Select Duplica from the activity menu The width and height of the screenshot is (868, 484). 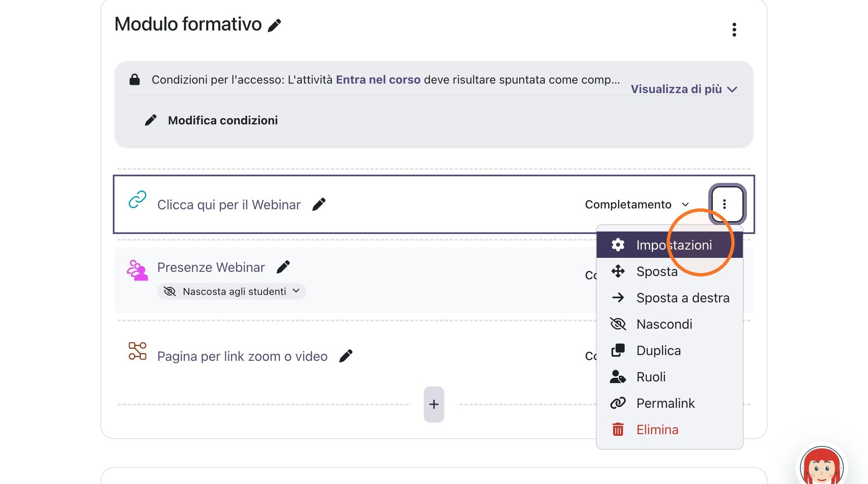pyautogui.click(x=669, y=351)
